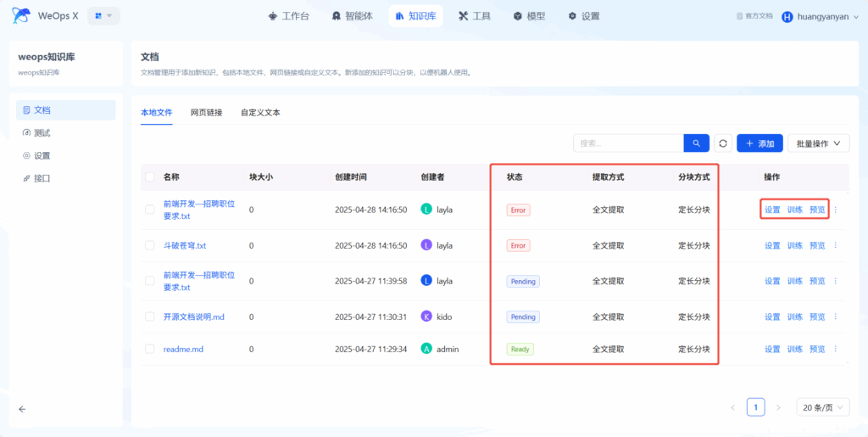Go to the 智能体 agents section
The image size is (868, 437).
pos(352,16)
